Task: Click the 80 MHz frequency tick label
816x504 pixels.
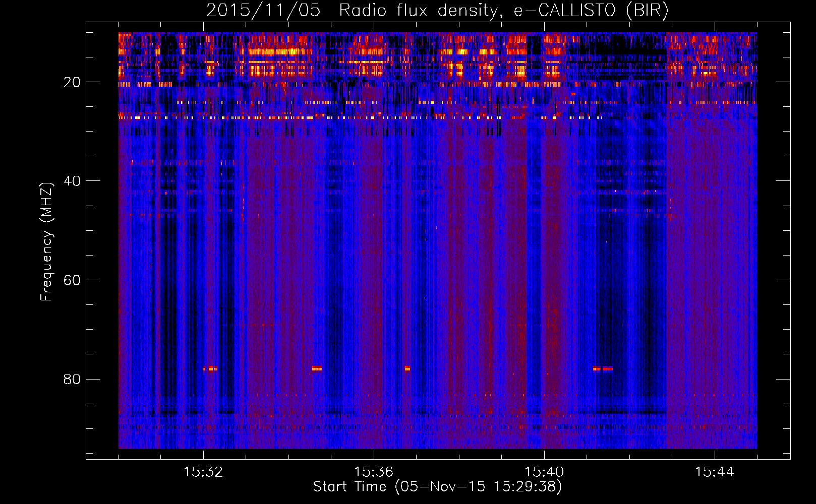Action: point(72,379)
